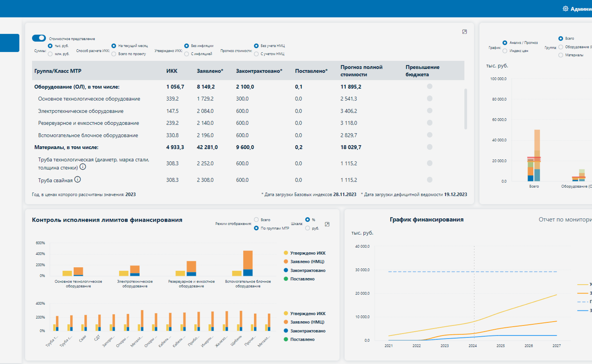Expand the financing limits chart to fullscreen
592x364 pixels.
(x=327, y=224)
